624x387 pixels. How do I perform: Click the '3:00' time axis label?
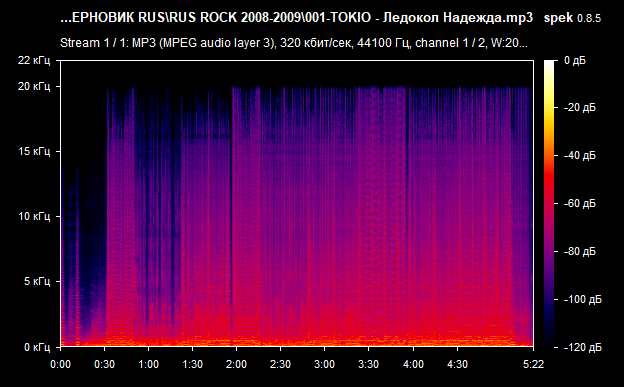(x=324, y=364)
